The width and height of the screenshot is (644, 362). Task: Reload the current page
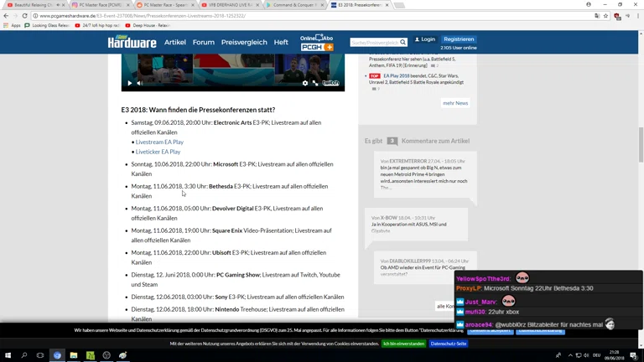click(x=24, y=16)
